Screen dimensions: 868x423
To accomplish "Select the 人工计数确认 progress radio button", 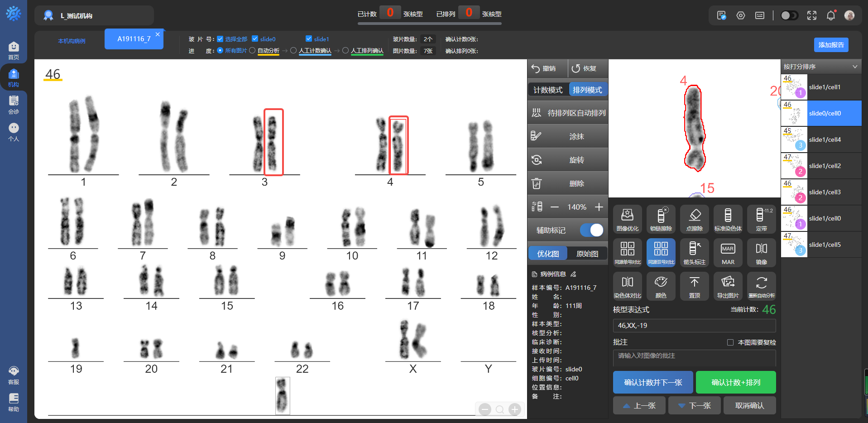I will coord(293,51).
